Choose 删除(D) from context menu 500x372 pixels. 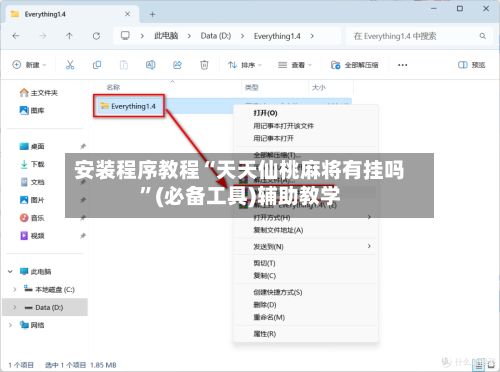(265, 305)
